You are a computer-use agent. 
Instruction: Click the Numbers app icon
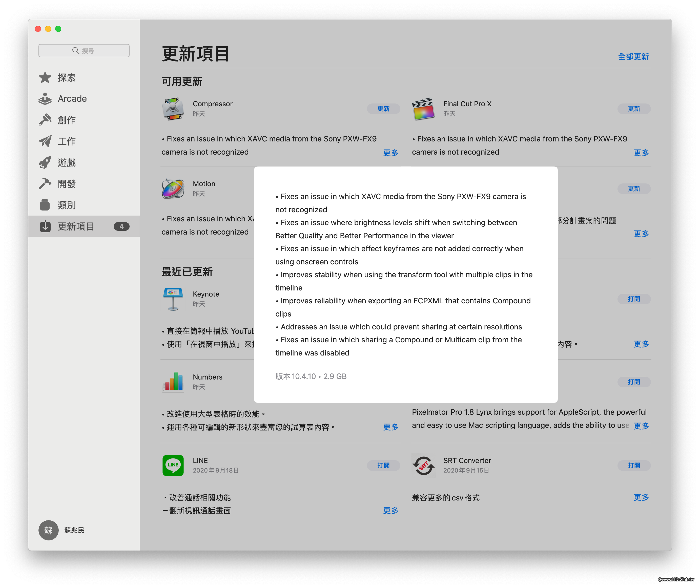tap(173, 382)
